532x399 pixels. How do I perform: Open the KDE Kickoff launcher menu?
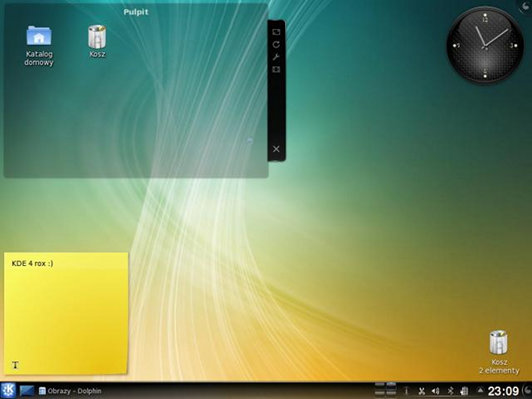tap(8, 390)
